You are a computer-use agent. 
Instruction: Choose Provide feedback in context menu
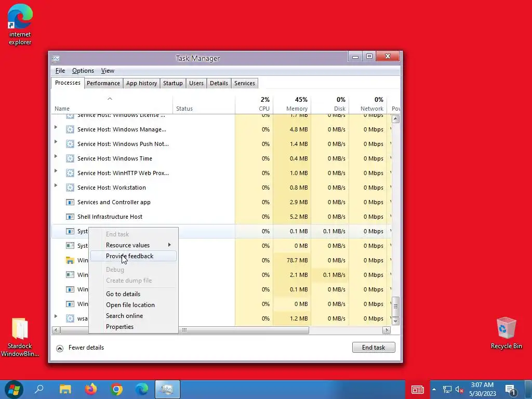click(134, 256)
